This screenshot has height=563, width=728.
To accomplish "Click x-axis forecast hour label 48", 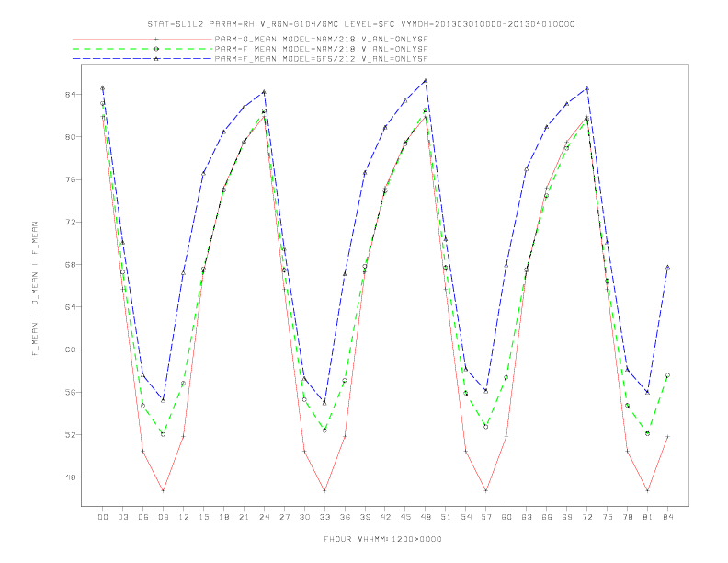I will pyautogui.click(x=426, y=517).
